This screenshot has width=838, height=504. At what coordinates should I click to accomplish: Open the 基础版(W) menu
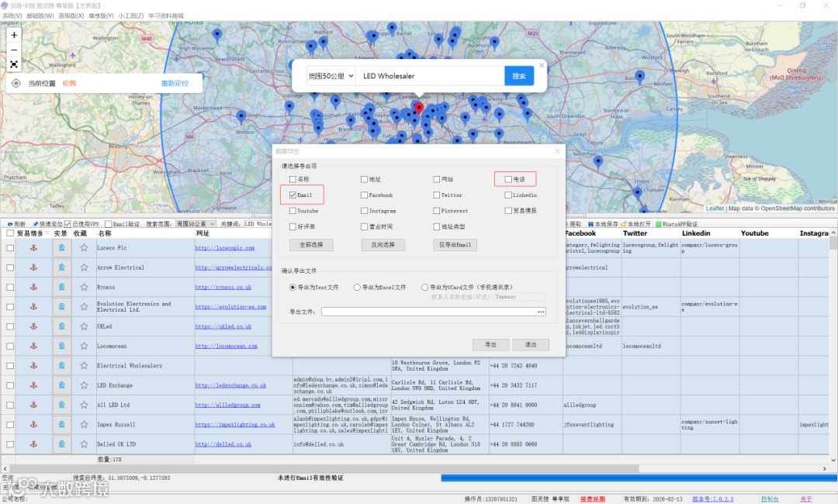pyautogui.click(x=40, y=16)
